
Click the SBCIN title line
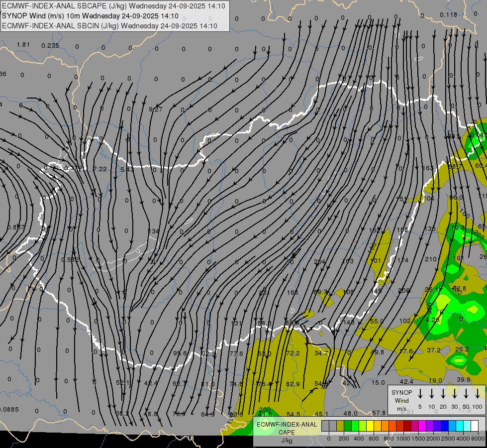click(x=109, y=26)
